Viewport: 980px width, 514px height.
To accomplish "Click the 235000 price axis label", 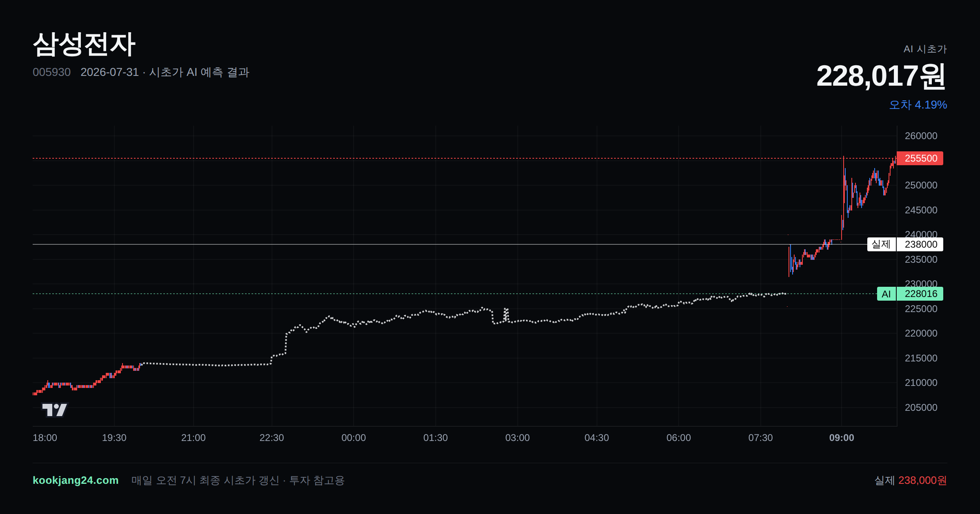I will (921, 259).
